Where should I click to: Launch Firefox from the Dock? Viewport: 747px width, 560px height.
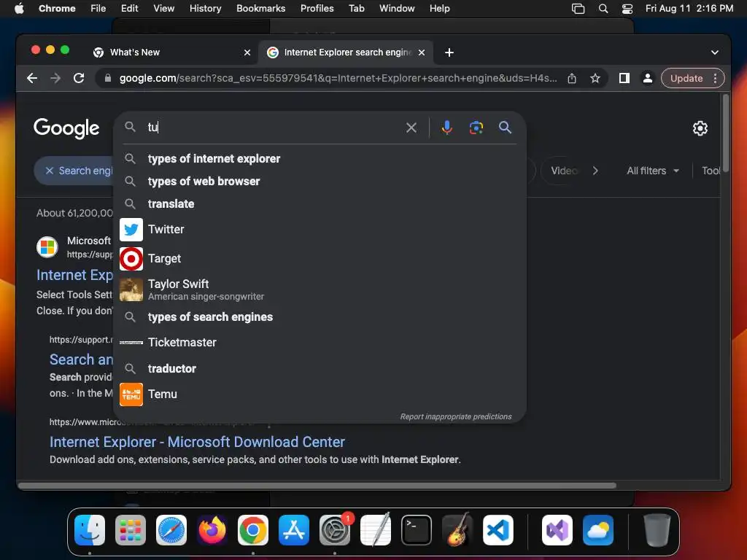click(x=212, y=530)
